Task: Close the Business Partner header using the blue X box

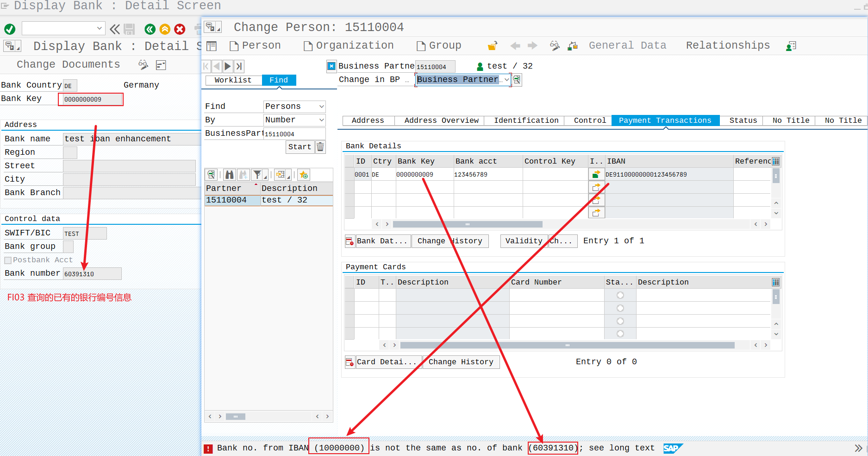Action: [331, 66]
